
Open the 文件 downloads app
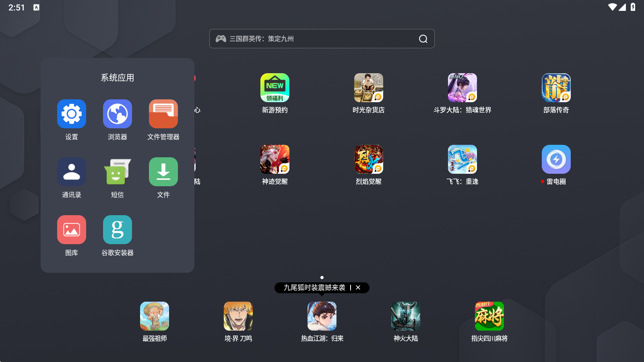[163, 172]
